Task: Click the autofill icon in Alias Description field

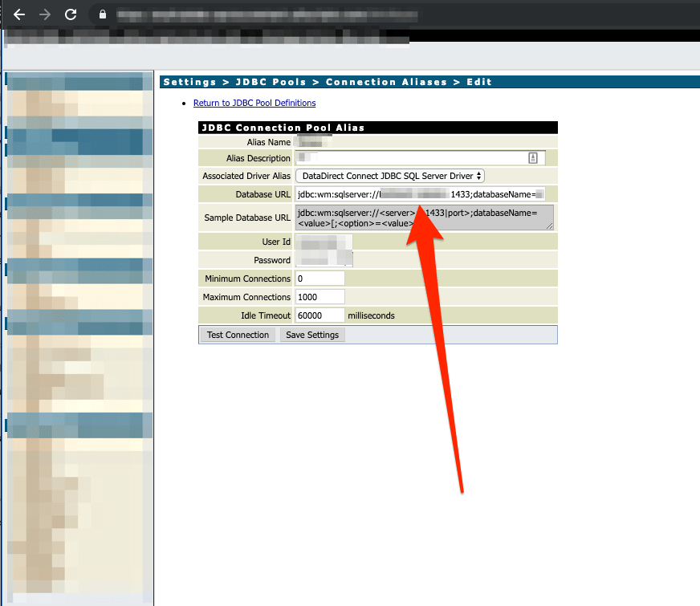Action: (x=531, y=157)
